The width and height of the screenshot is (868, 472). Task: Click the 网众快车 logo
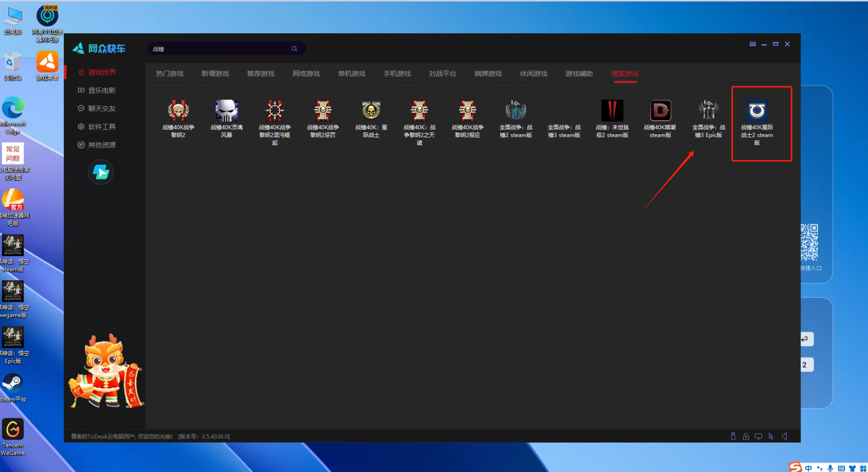point(99,48)
